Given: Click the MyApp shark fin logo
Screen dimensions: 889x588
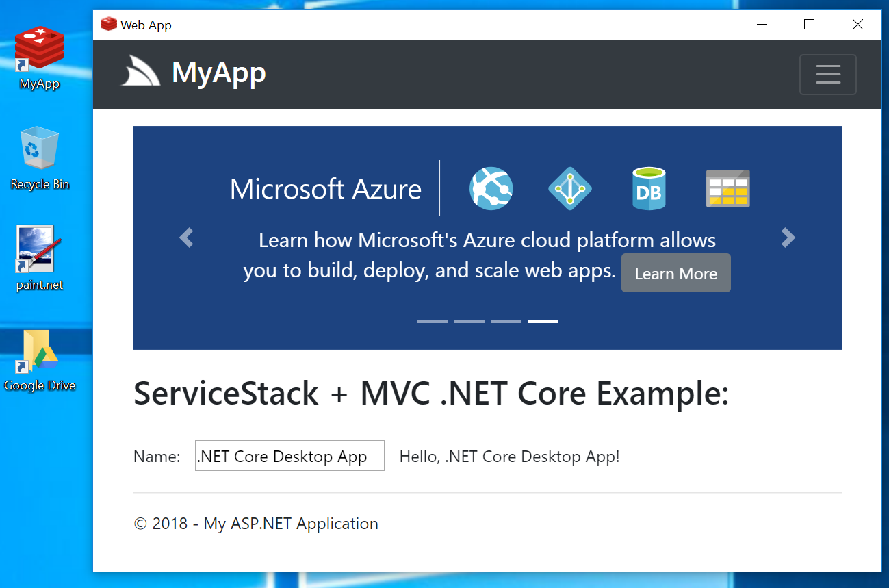Looking at the screenshot, I should (x=140, y=71).
